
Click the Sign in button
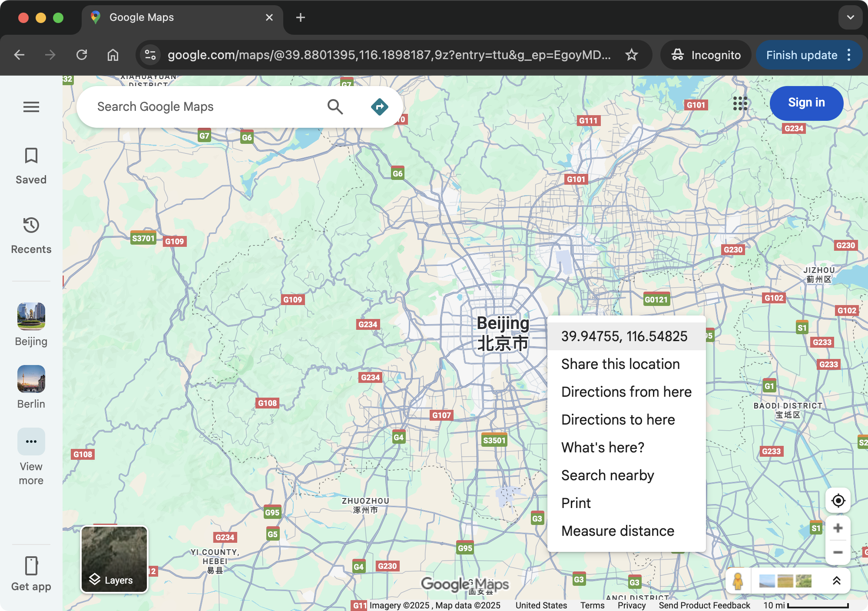click(x=806, y=103)
